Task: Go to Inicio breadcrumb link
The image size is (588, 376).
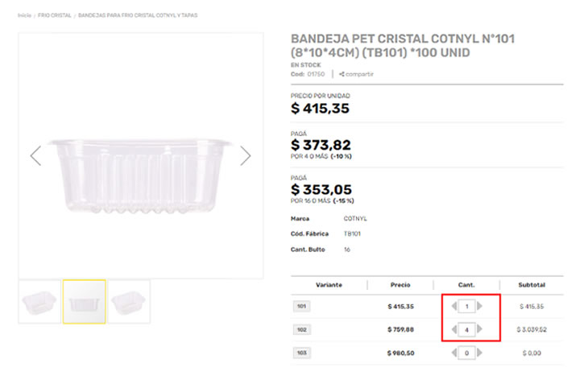Action: (24, 15)
